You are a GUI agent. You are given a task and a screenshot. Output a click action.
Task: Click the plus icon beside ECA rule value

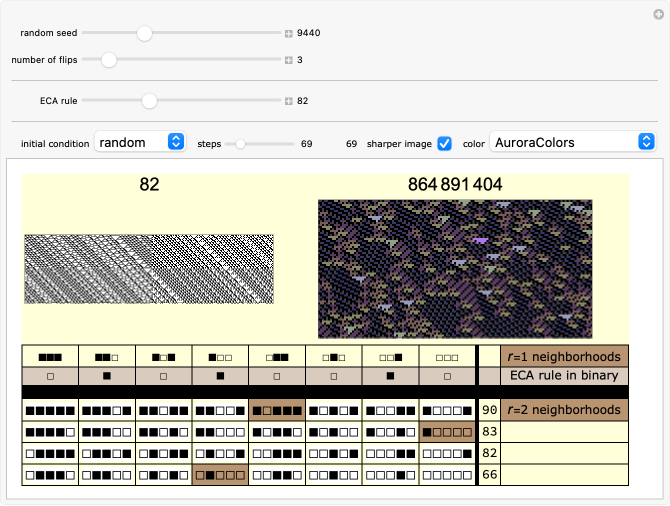click(288, 101)
